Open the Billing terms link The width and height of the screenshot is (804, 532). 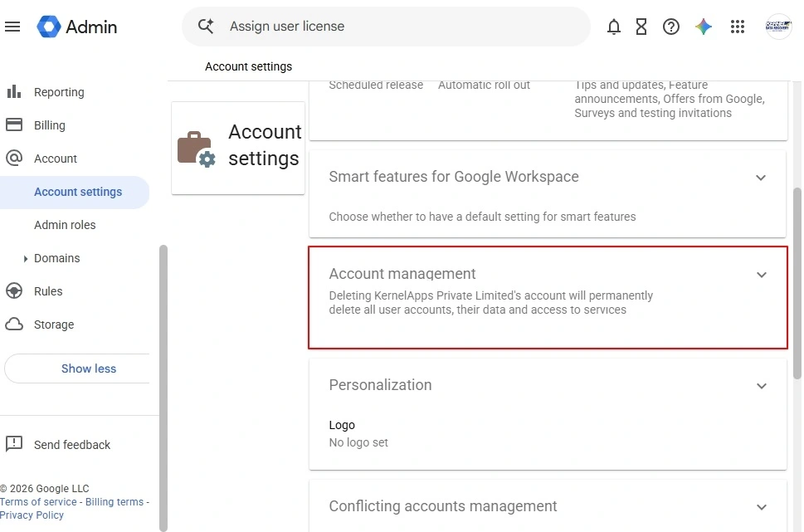click(x=115, y=502)
